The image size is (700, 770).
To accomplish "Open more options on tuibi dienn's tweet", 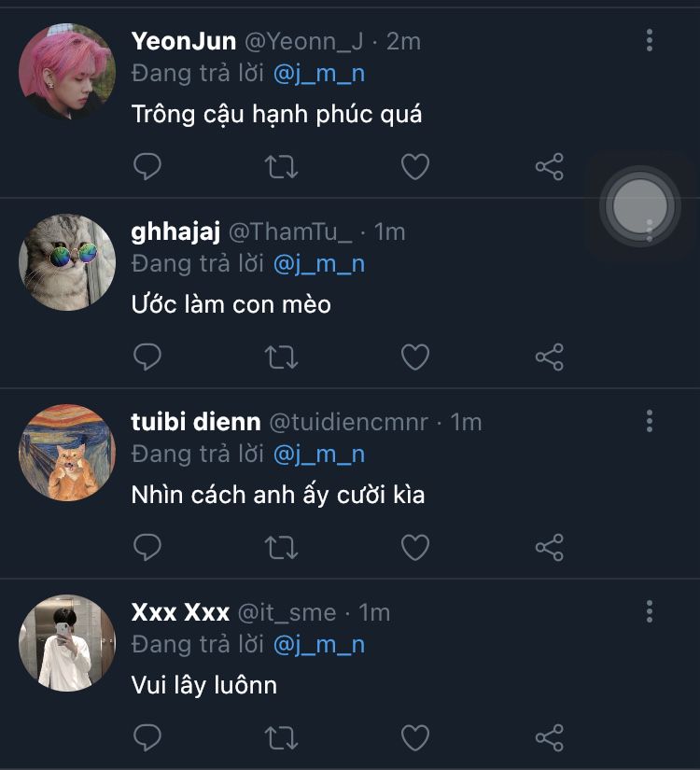I will (x=650, y=421).
